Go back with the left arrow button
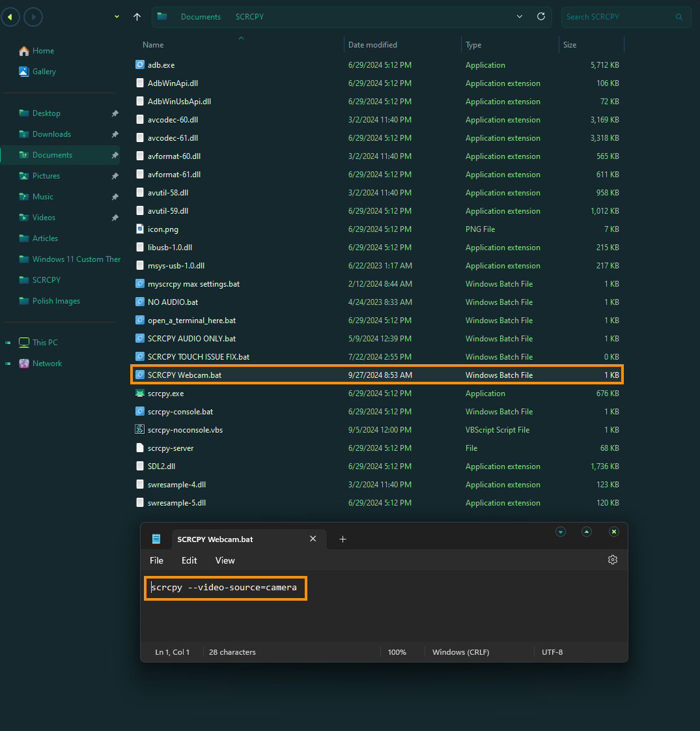Screen dimensions: 700x731 [x=10, y=17]
